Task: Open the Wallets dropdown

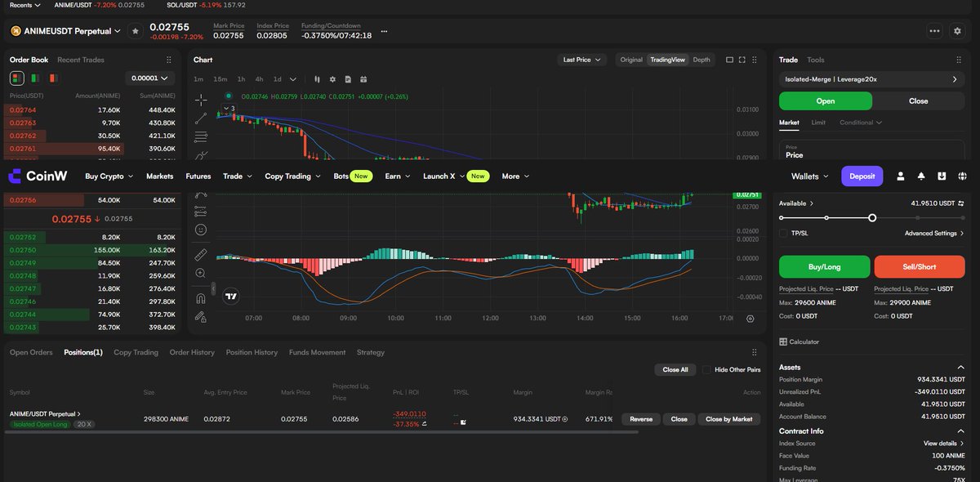Action: (810, 176)
